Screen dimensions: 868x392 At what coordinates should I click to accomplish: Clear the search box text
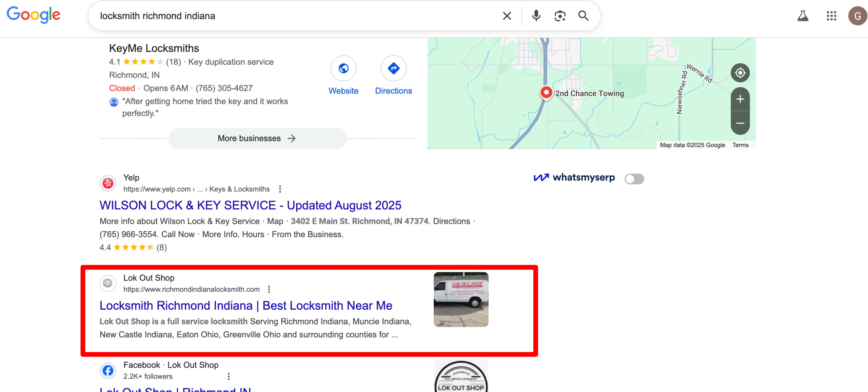[507, 16]
